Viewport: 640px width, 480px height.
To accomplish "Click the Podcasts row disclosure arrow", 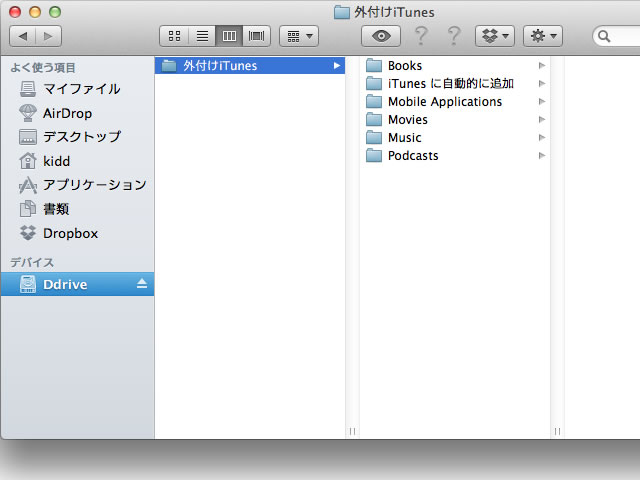I will [542, 155].
